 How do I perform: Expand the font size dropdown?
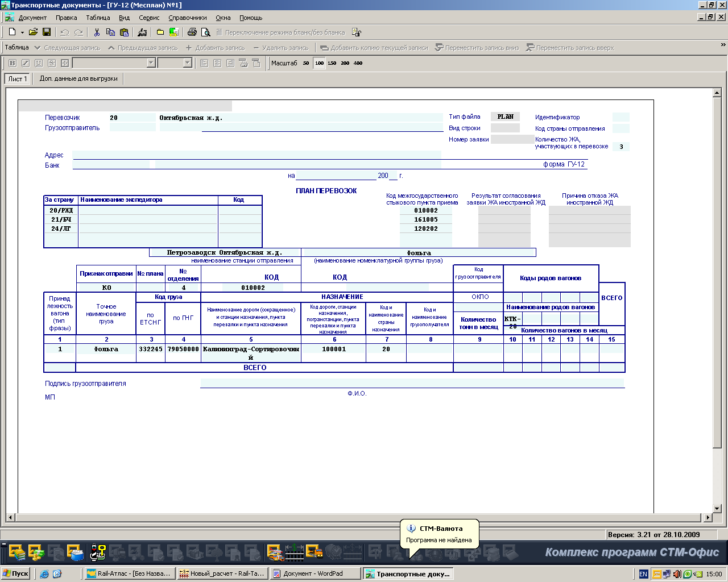pyautogui.click(x=187, y=63)
